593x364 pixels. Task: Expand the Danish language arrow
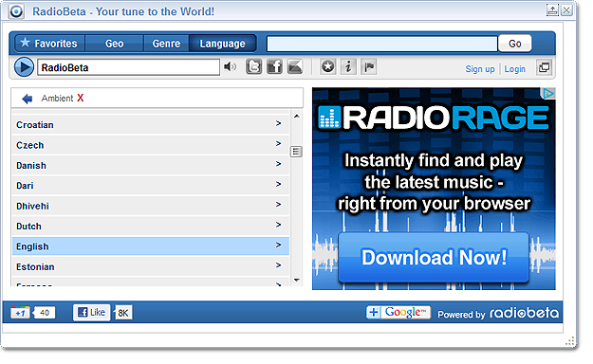[278, 164]
